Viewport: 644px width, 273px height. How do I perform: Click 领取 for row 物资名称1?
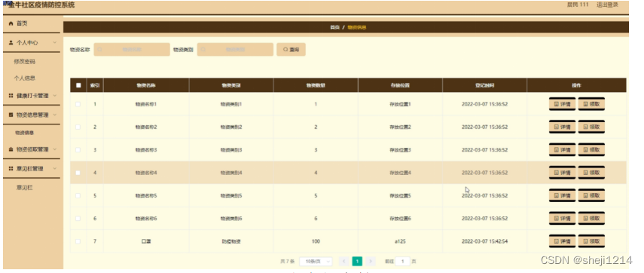coord(591,104)
